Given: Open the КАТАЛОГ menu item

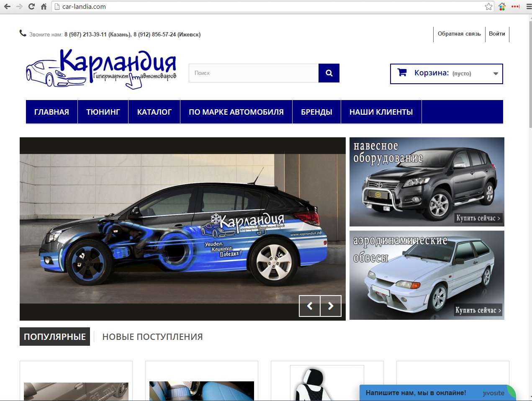Looking at the screenshot, I should tap(154, 112).
